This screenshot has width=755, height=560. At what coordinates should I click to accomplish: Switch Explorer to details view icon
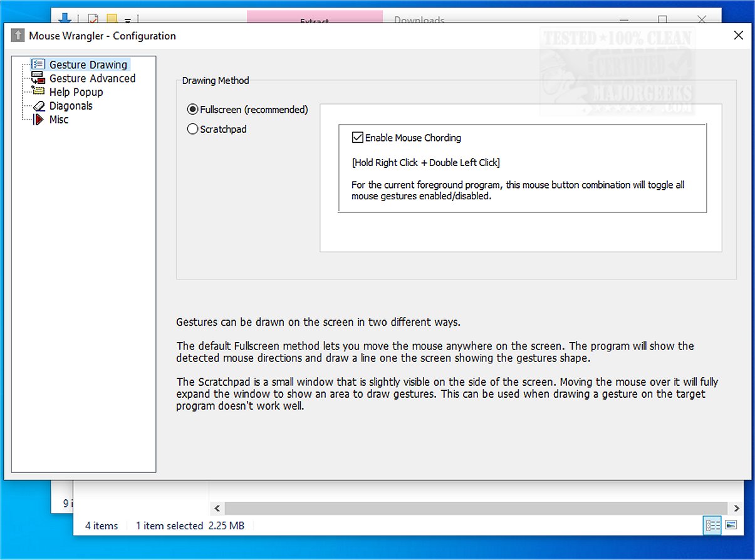click(x=712, y=526)
